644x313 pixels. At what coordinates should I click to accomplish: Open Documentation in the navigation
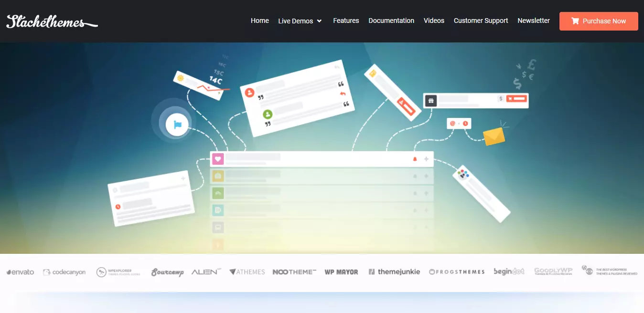[391, 21]
